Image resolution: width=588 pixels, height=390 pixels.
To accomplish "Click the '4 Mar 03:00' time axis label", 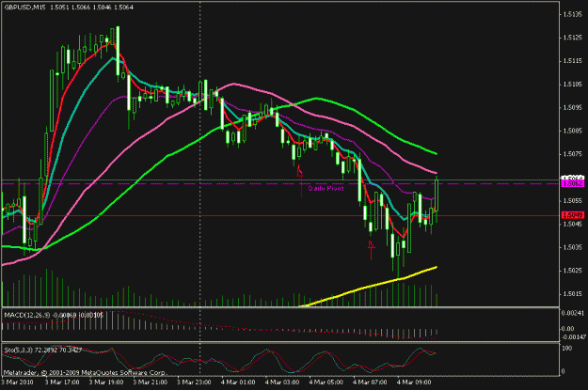I will coord(282,382).
